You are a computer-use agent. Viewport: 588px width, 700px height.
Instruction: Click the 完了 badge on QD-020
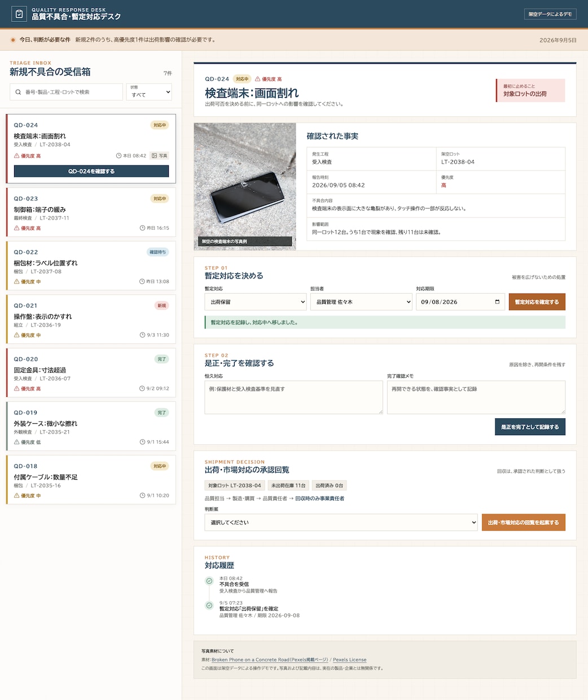click(x=162, y=359)
